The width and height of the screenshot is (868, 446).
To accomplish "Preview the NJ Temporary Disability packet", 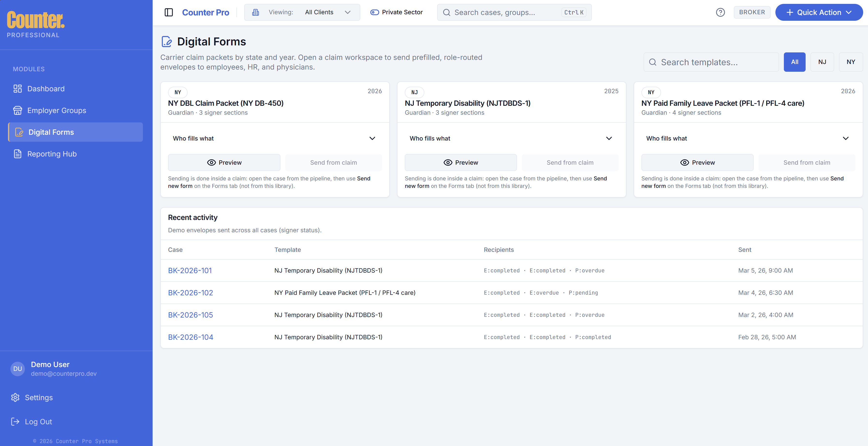I will click(x=461, y=162).
